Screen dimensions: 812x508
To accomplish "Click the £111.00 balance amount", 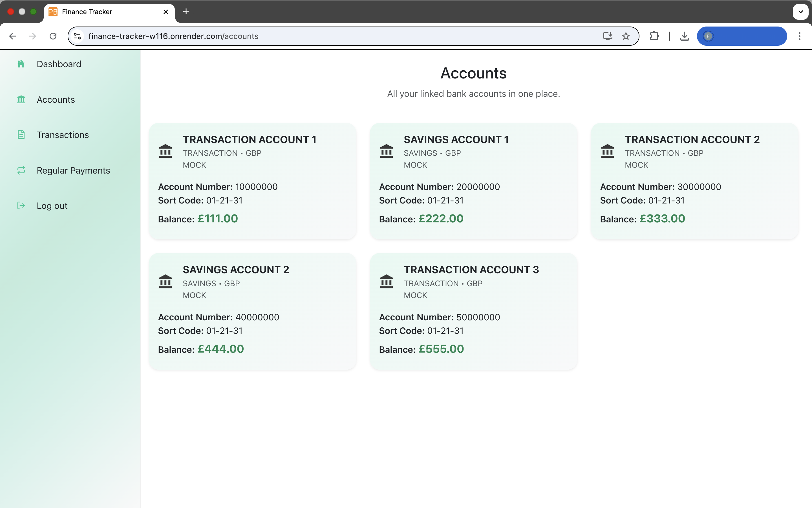I will click(218, 219).
